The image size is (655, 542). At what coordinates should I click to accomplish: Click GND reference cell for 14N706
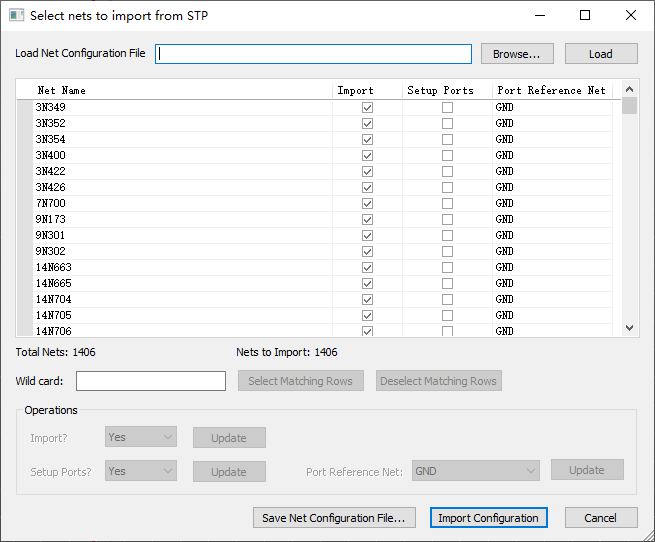[552, 331]
